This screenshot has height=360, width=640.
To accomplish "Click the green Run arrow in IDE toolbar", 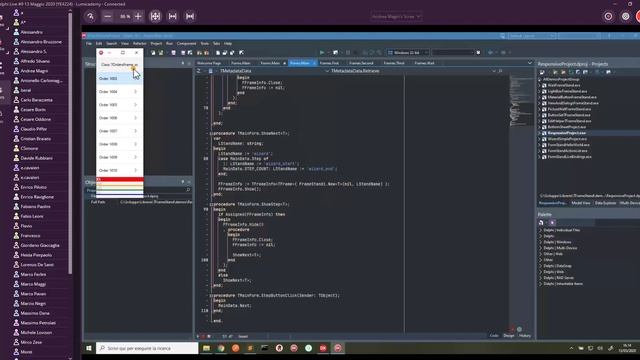I will [322, 53].
